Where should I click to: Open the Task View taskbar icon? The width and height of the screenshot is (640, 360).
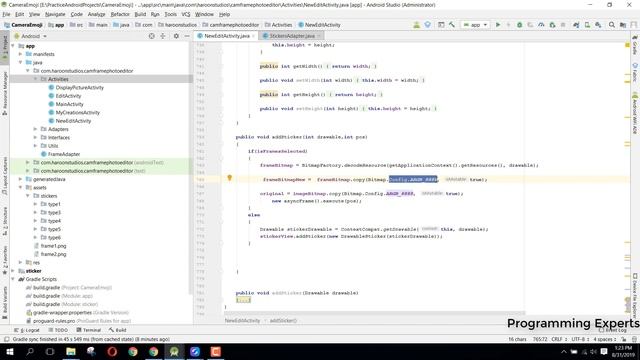pyautogui.click(x=50, y=351)
